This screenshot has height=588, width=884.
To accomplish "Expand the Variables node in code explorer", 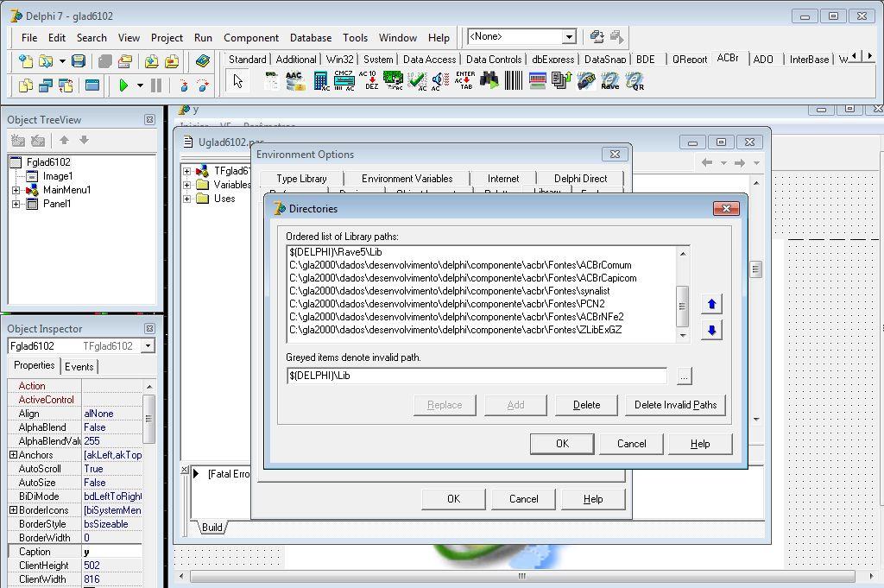I will (x=187, y=185).
